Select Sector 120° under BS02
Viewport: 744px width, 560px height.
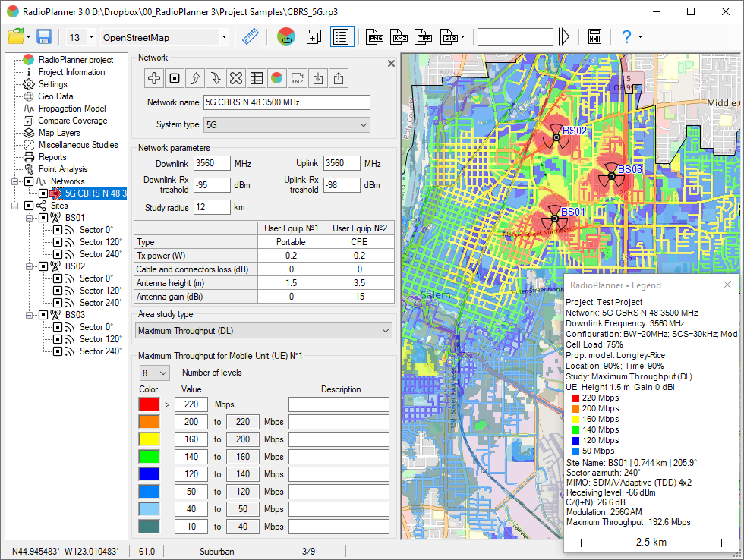(100, 291)
